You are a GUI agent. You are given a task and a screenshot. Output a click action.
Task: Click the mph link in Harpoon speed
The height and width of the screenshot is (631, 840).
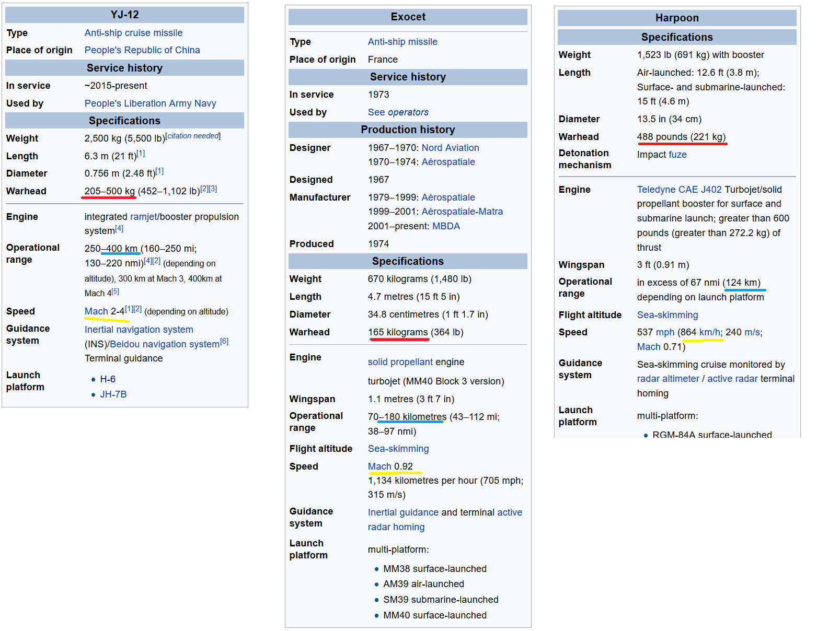pyautogui.click(x=665, y=332)
